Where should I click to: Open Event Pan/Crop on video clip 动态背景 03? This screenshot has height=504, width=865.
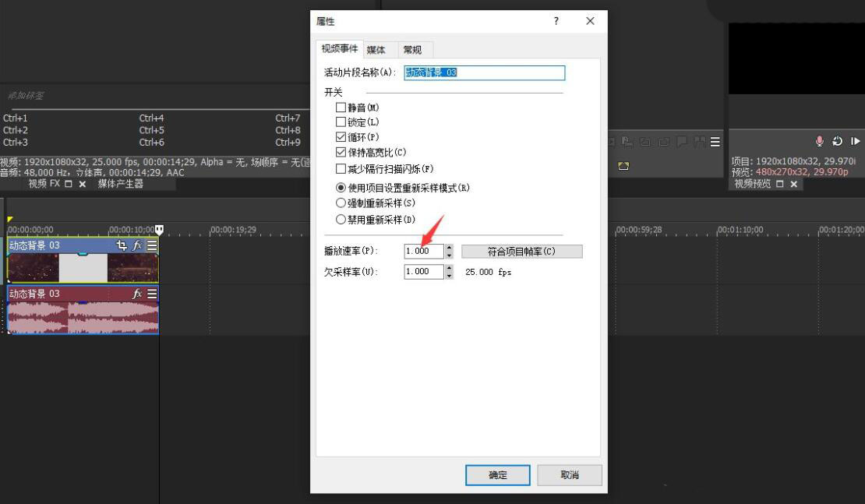(x=120, y=244)
